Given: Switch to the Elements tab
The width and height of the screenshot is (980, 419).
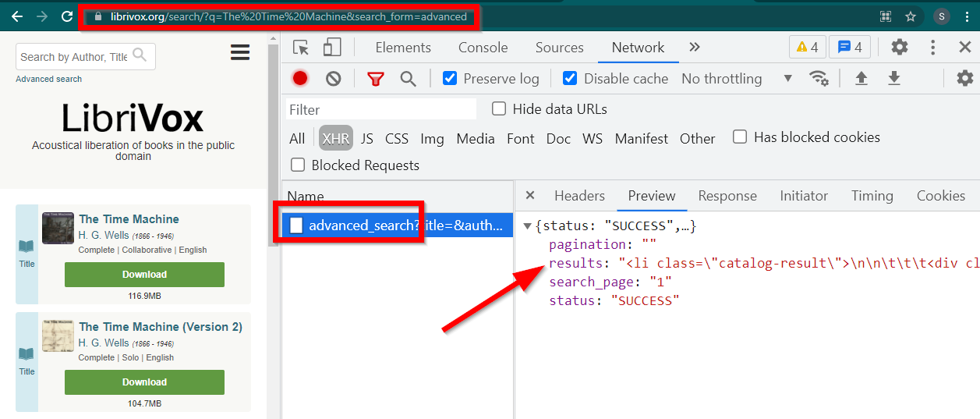Looking at the screenshot, I should coord(403,48).
